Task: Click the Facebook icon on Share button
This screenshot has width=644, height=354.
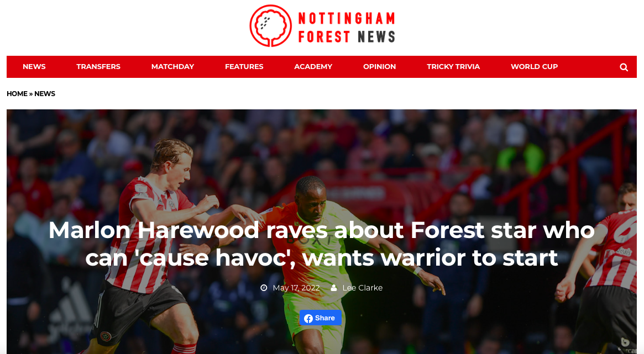Action: click(308, 318)
